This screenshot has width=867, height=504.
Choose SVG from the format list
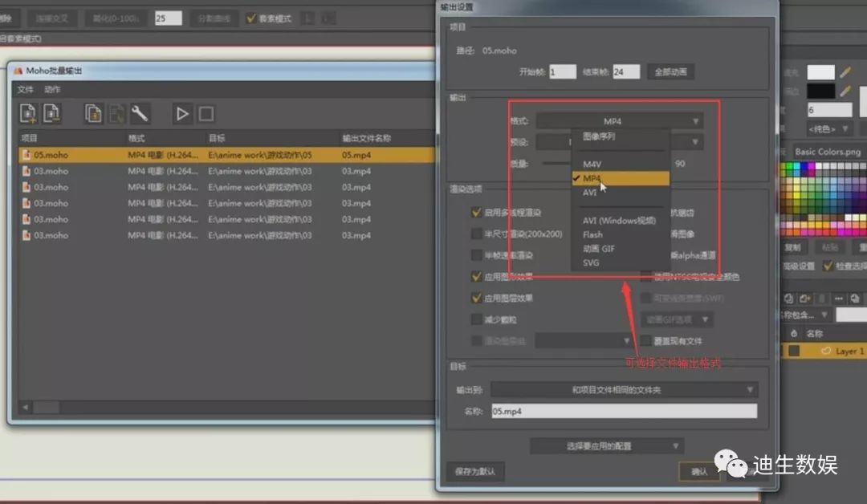(x=621, y=263)
